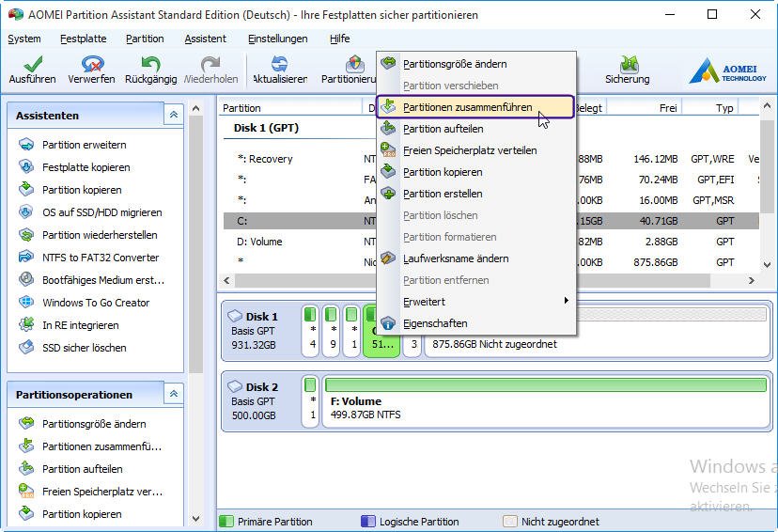Viewport: 778px width, 532px height.
Task: Open the Hilfe menu
Action: 340,39
